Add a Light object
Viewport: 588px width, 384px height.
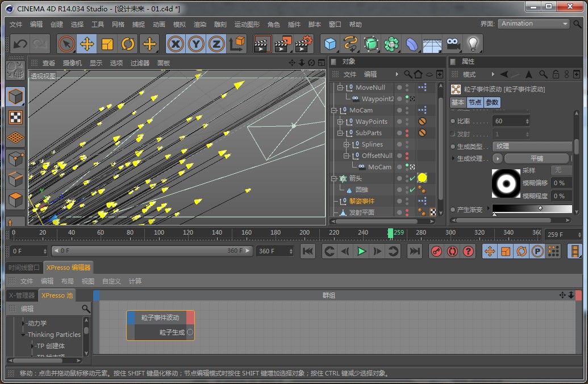[x=473, y=44]
